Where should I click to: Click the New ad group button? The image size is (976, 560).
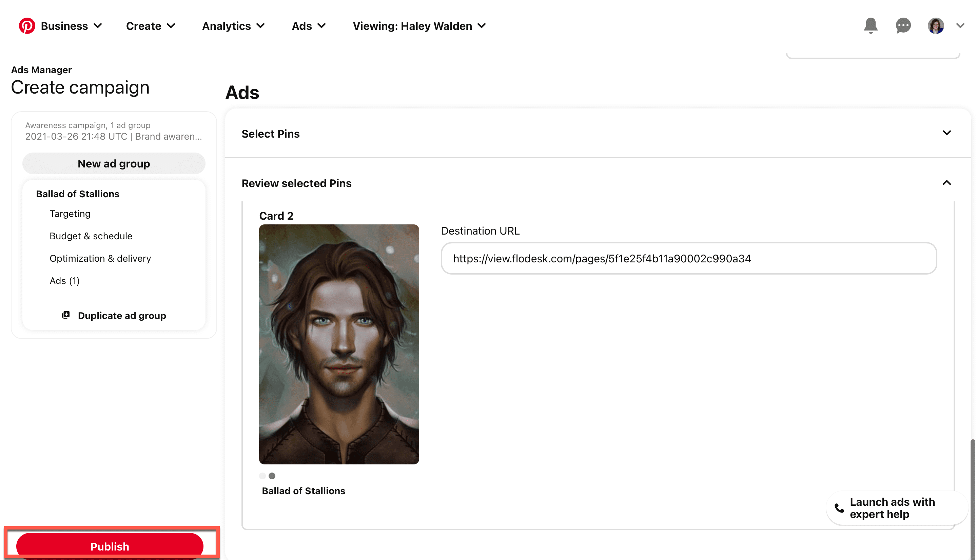coord(114,163)
